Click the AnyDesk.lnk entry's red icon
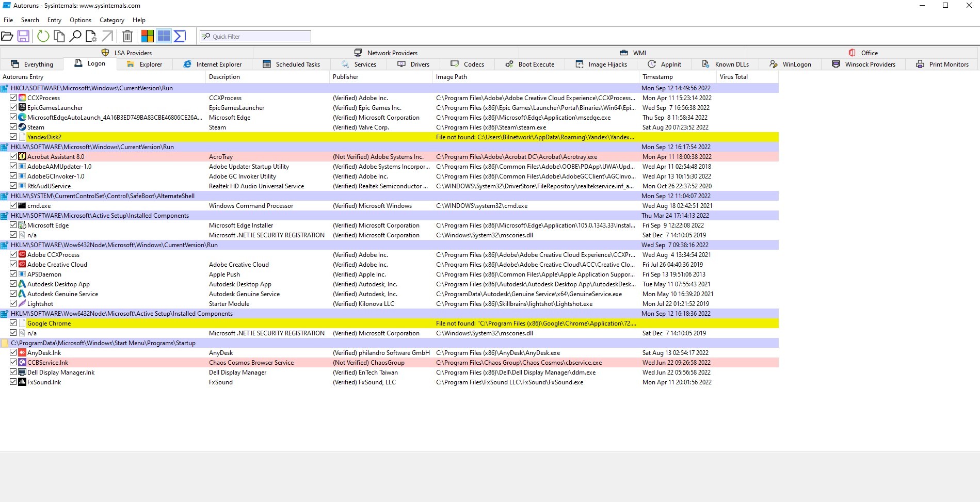Image resolution: width=980 pixels, height=502 pixels. pyautogui.click(x=22, y=352)
